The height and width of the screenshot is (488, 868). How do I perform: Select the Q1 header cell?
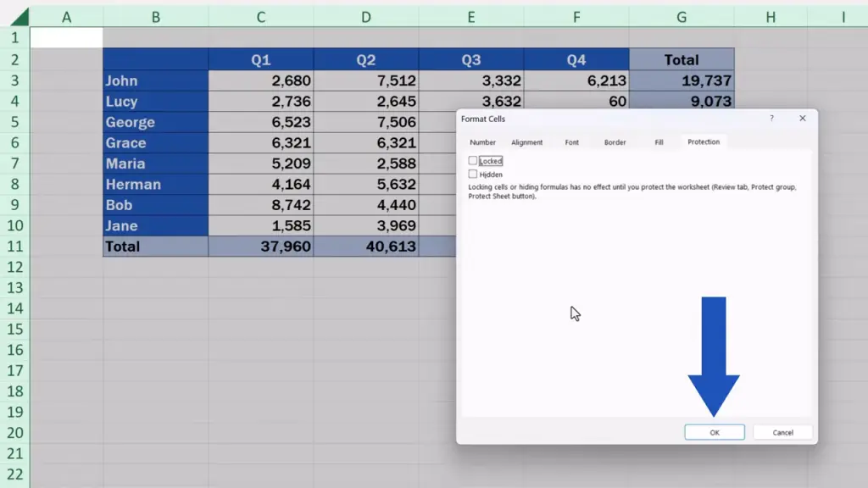[260, 59]
